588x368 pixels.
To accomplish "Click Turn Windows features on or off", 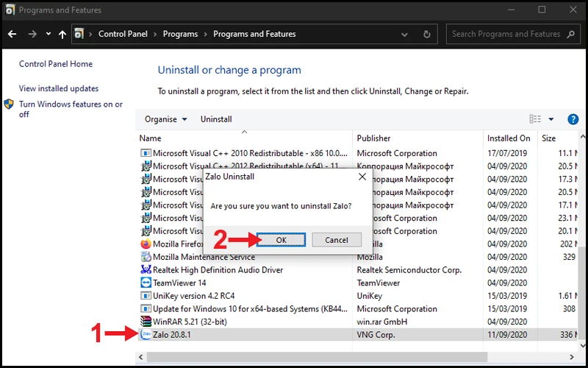I will point(71,109).
